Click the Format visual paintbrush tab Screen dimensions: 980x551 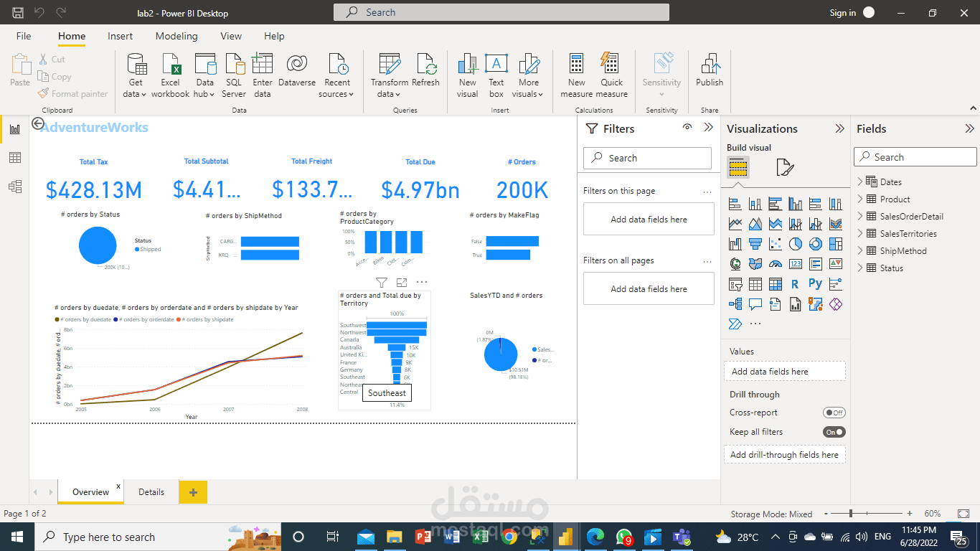click(785, 168)
